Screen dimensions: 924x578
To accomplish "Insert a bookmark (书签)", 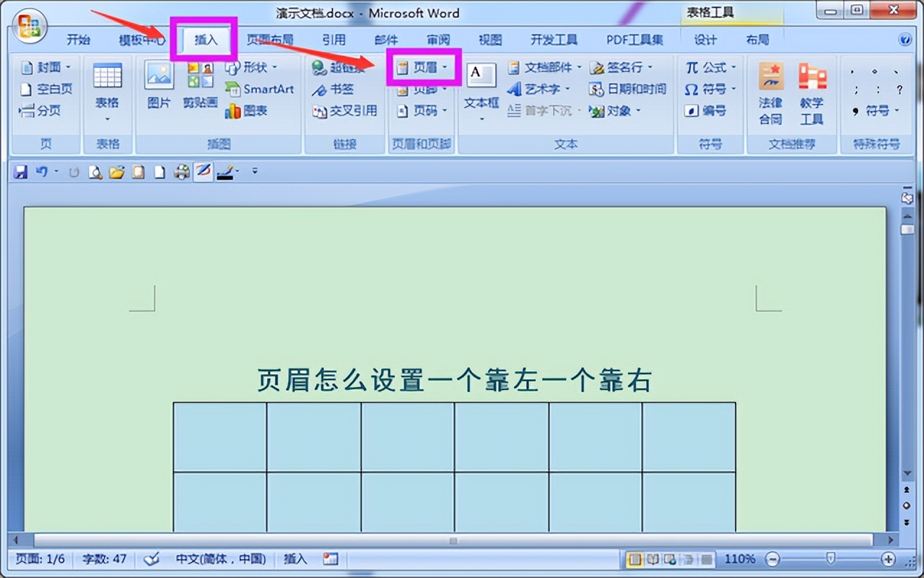I will 333,90.
